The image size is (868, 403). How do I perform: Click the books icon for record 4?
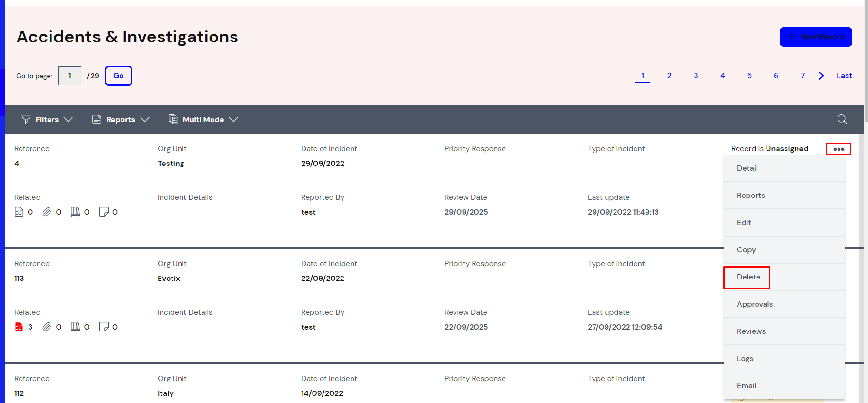coord(75,212)
